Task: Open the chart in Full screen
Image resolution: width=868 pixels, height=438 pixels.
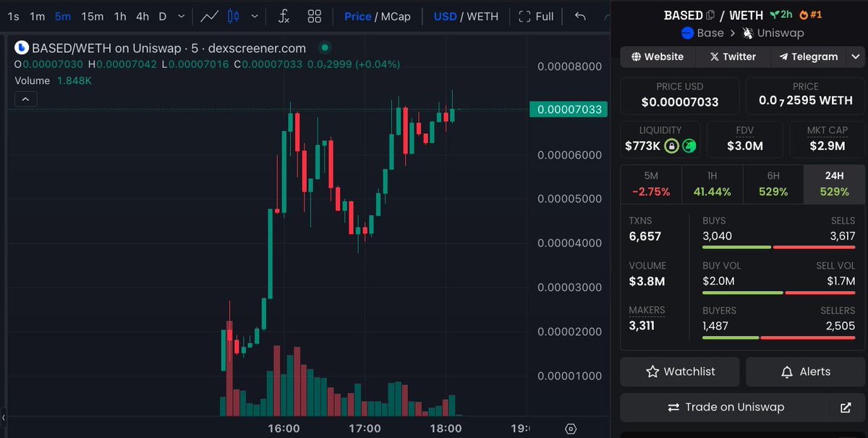Action: (536, 16)
